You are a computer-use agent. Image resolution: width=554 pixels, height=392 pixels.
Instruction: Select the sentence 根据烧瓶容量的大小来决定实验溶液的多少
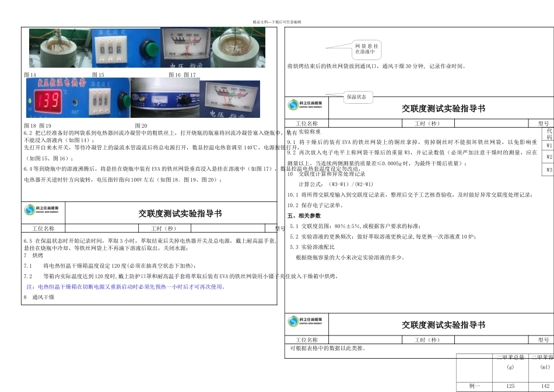tap(350, 257)
